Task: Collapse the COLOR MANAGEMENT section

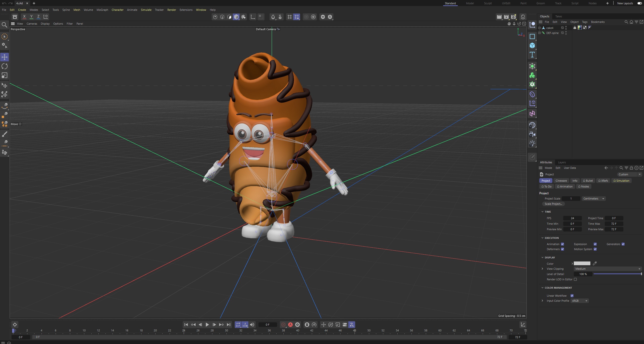Action: (x=543, y=288)
